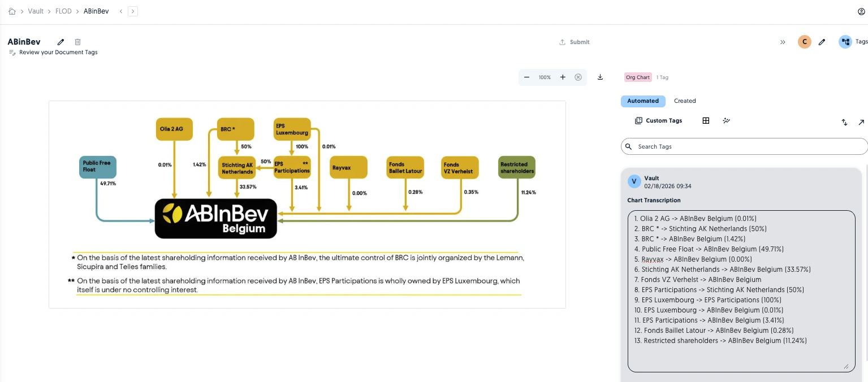Click transcription line 'Fonds VZ Verhelst -> ABInBev Belgium'
Image resolution: width=868 pixels, height=382 pixels.
(697, 280)
